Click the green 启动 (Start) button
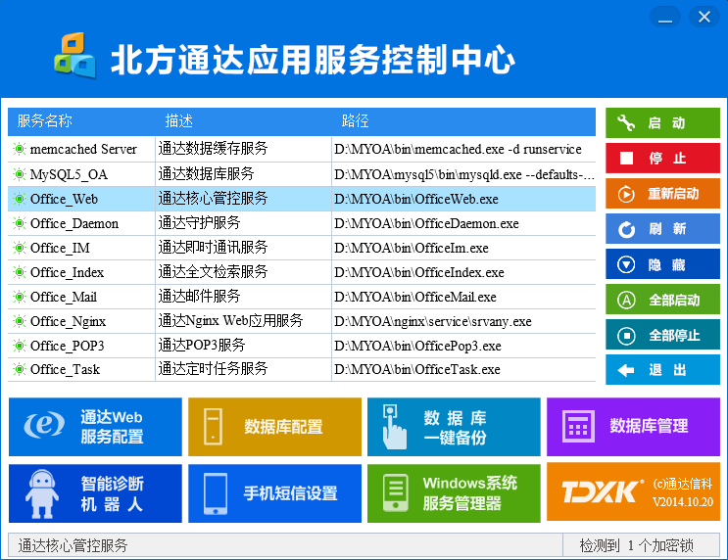Viewport: 728px width, 560px height. tap(662, 123)
